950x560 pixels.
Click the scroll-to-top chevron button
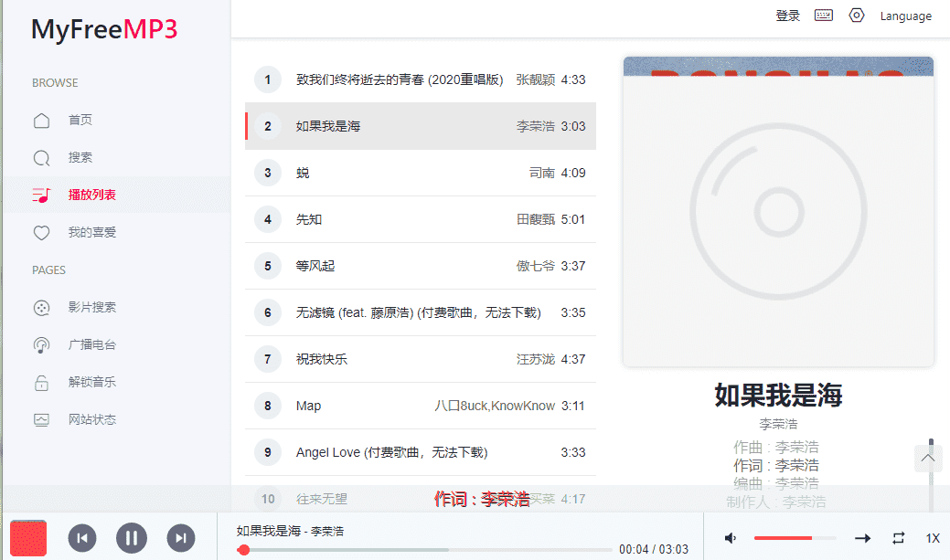[x=927, y=459]
